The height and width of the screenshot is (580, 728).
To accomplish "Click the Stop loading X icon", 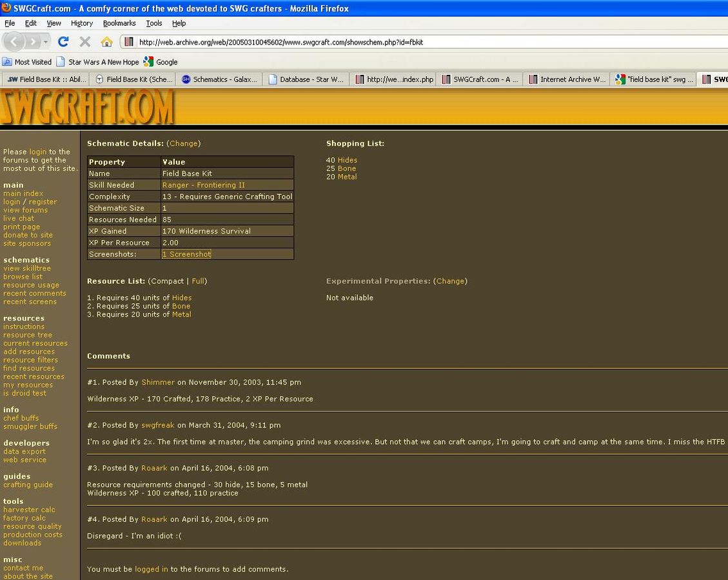I will (x=84, y=42).
